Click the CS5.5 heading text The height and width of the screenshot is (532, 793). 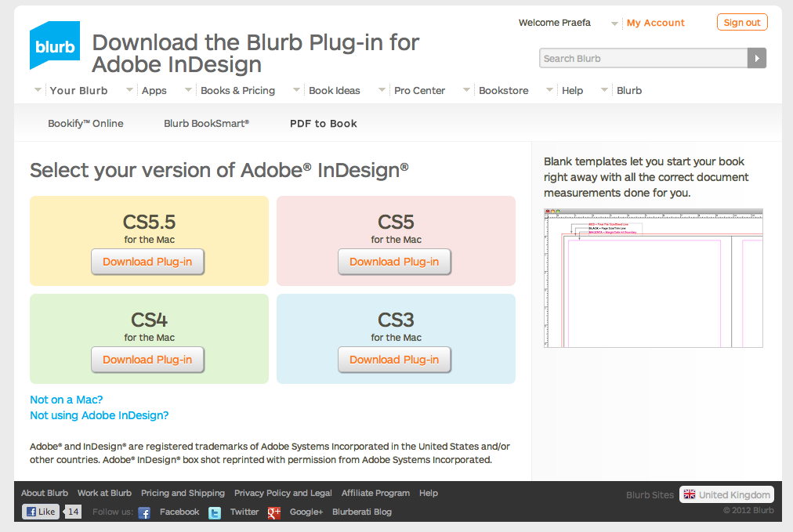tap(149, 222)
